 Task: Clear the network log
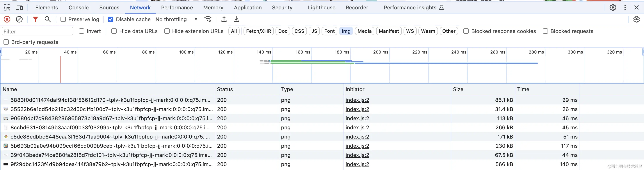tap(19, 19)
